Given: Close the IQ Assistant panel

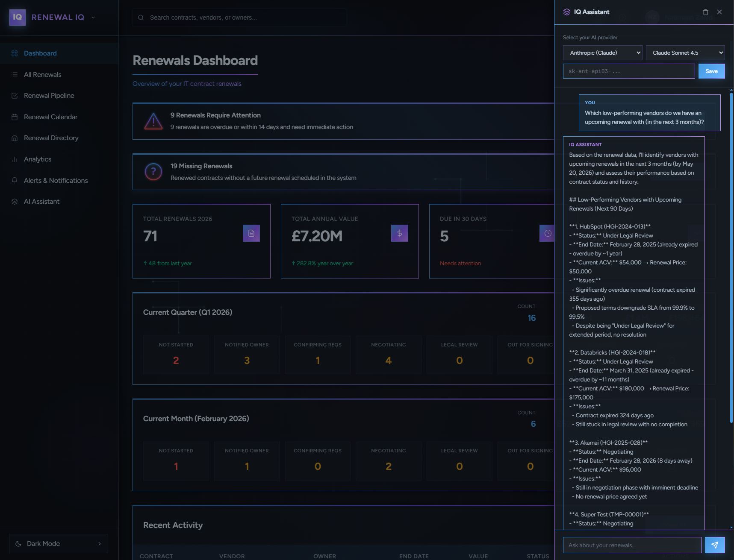Looking at the screenshot, I should [719, 12].
